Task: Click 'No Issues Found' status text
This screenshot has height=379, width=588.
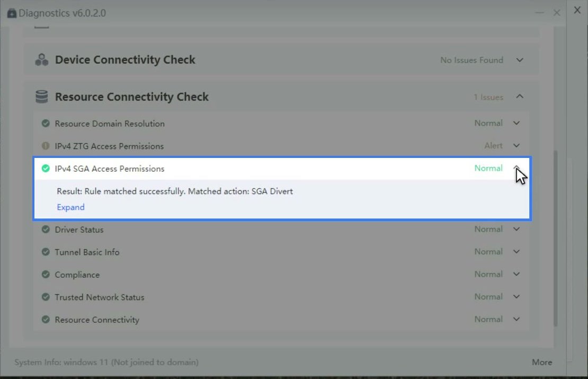Action: point(471,60)
